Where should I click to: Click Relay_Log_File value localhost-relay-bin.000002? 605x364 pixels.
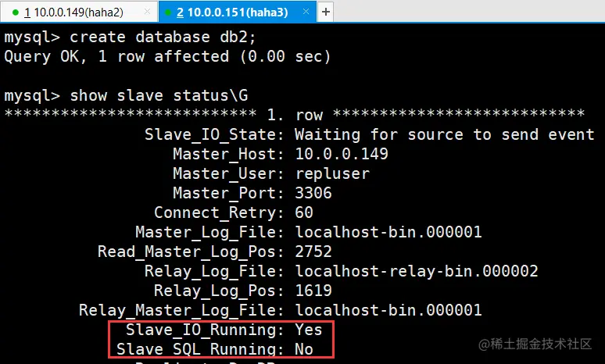(x=417, y=272)
